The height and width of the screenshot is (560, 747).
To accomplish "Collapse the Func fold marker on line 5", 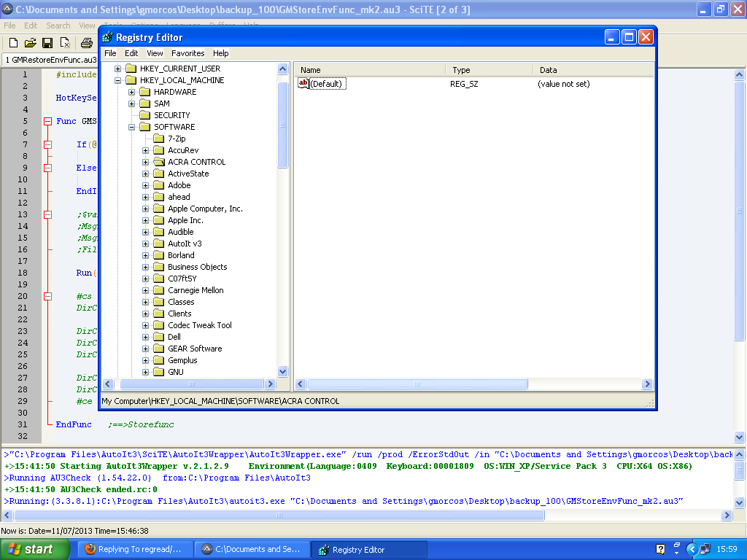I will pos(48,121).
